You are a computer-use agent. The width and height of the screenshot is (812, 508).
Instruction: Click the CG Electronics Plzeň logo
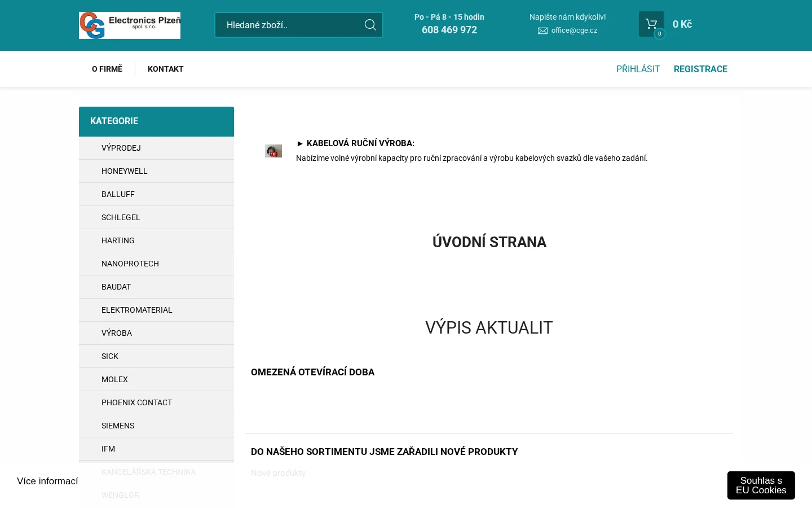(130, 25)
